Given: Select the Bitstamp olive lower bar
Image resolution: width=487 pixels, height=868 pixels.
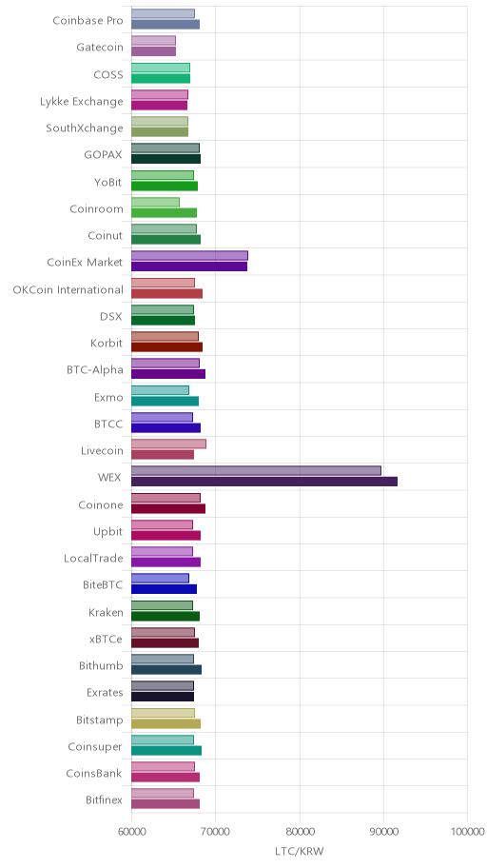Looking at the screenshot, I should click(x=166, y=723).
